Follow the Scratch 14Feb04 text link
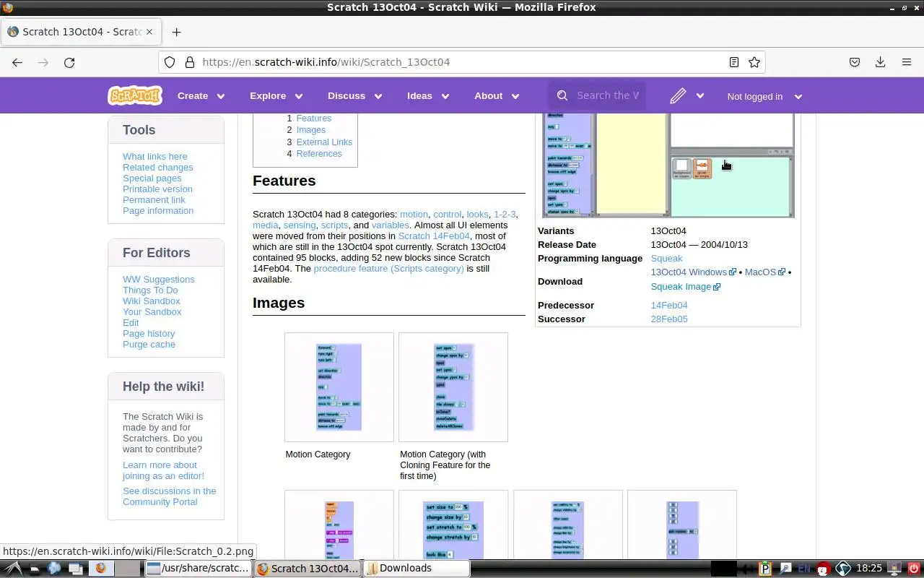The height and width of the screenshot is (578, 924). 434,236
